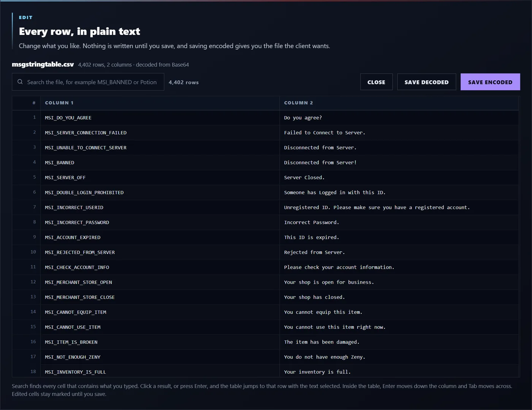
Task: Click the SAVE DECODED button
Action: pos(426,82)
